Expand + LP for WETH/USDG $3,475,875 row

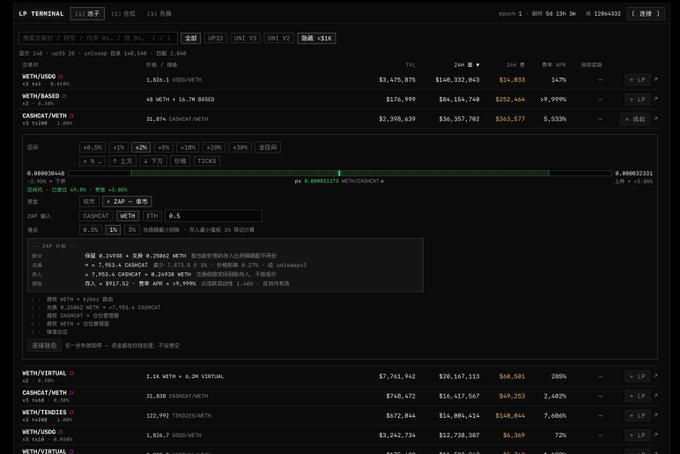(x=637, y=79)
